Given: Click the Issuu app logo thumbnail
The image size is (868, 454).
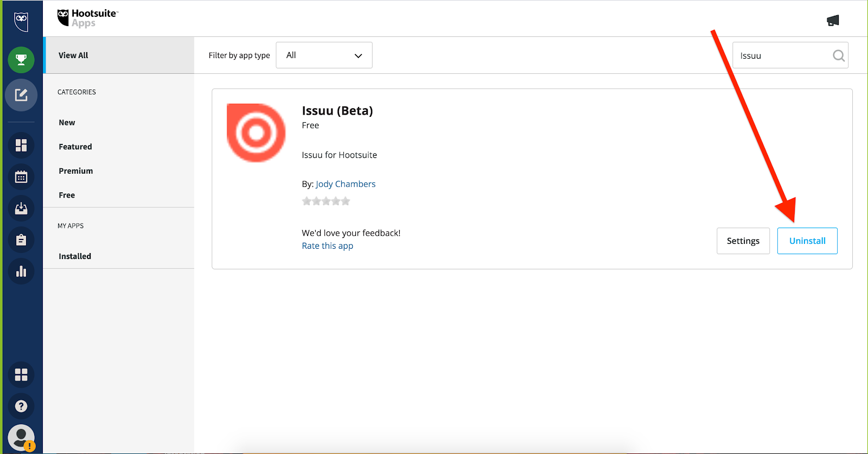Looking at the screenshot, I should (x=256, y=133).
